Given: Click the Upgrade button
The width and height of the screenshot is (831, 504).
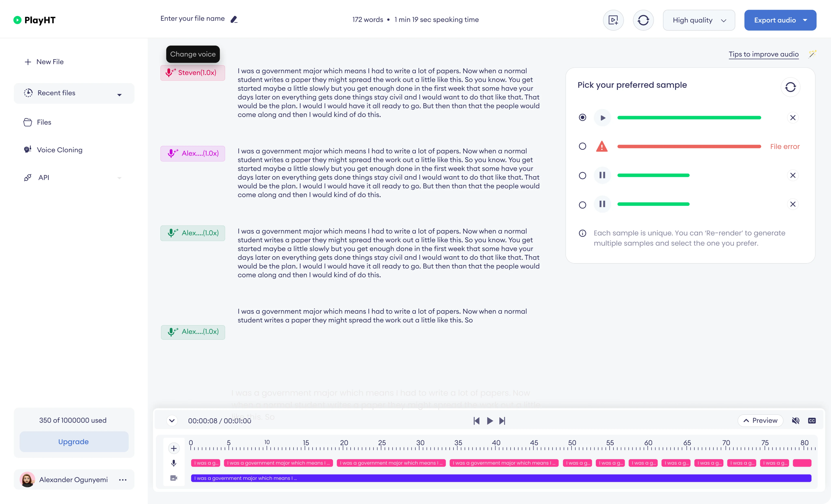Looking at the screenshot, I should (74, 442).
